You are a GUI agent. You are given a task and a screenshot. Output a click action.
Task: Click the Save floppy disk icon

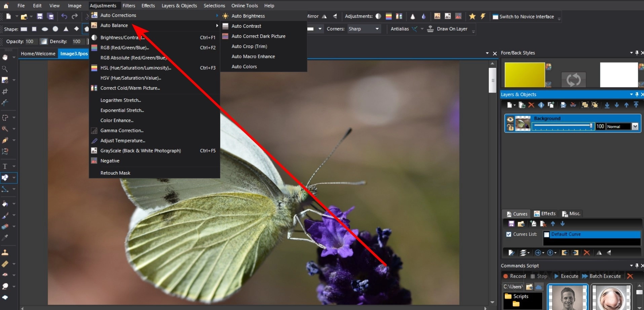(x=40, y=16)
